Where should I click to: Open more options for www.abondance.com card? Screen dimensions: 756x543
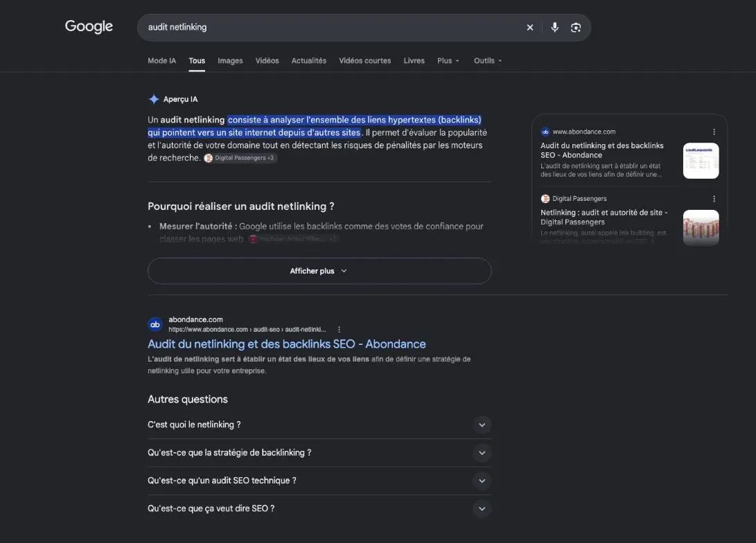(x=714, y=132)
